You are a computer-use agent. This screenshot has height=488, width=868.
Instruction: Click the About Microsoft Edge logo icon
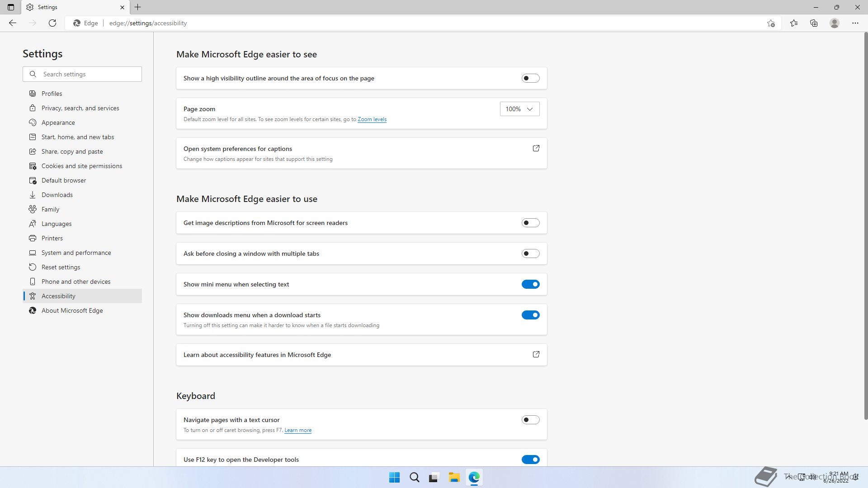point(33,310)
